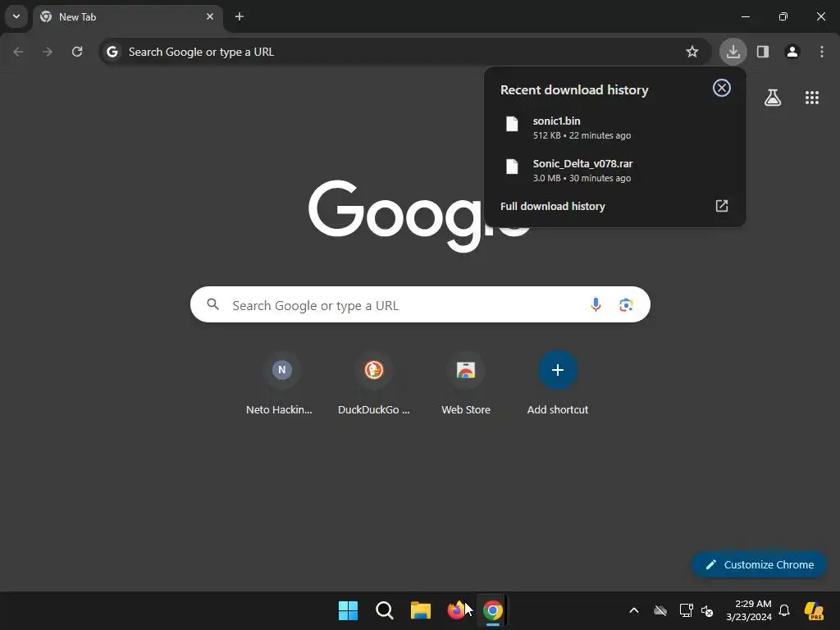Restore down the Chrome window
Screen dimensions: 840x630
pos(783,16)
